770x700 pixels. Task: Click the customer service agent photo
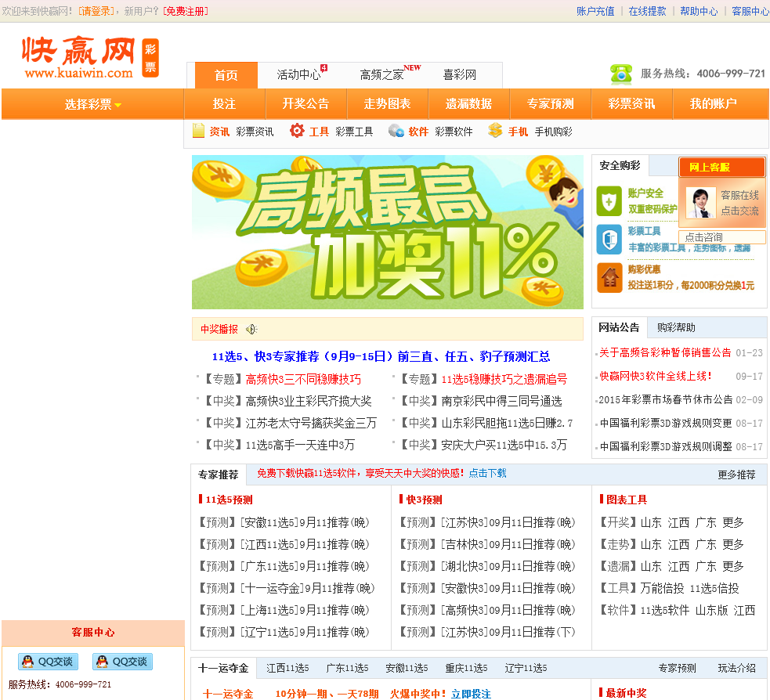pos(700,203)
